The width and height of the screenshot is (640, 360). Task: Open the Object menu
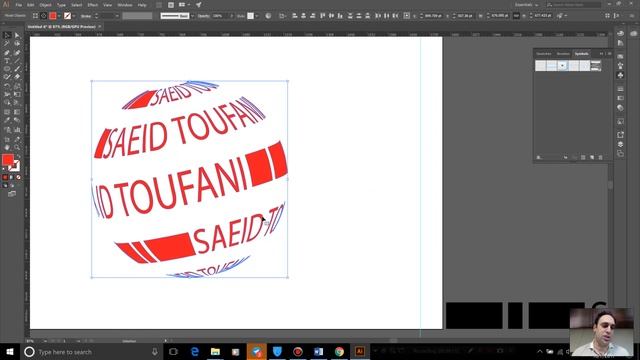45,5
